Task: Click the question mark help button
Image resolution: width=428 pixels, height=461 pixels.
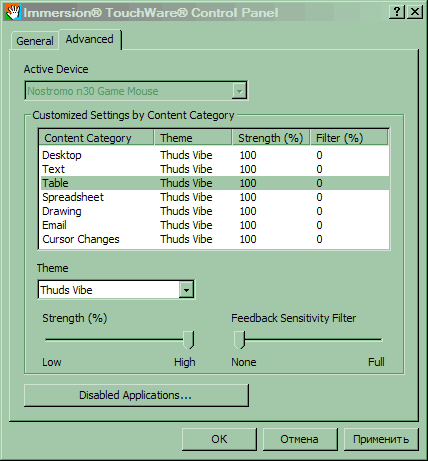Action: pyautogui.click(x=397, y=12)
